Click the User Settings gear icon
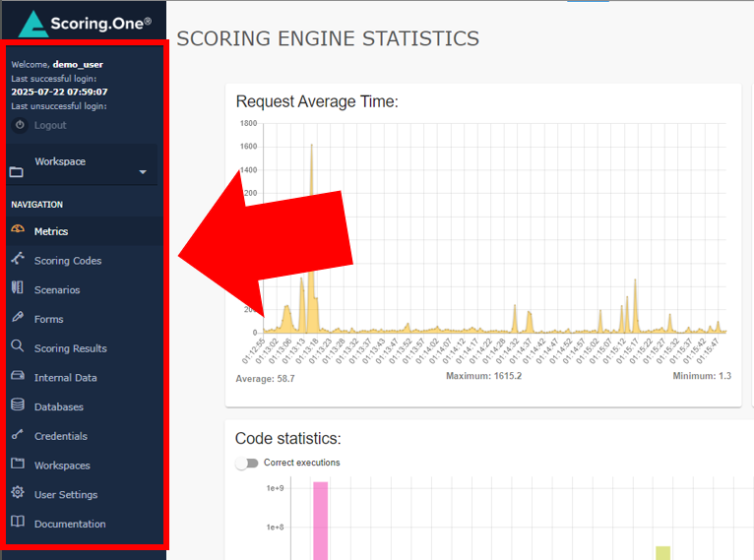Viewport: 754px width, 560px height. (x=17, y=493)
